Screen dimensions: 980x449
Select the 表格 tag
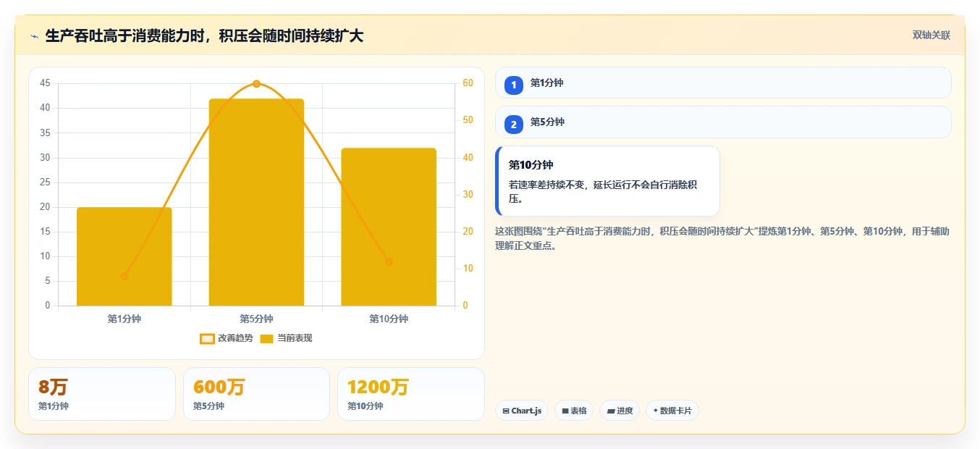coord(574,411)
